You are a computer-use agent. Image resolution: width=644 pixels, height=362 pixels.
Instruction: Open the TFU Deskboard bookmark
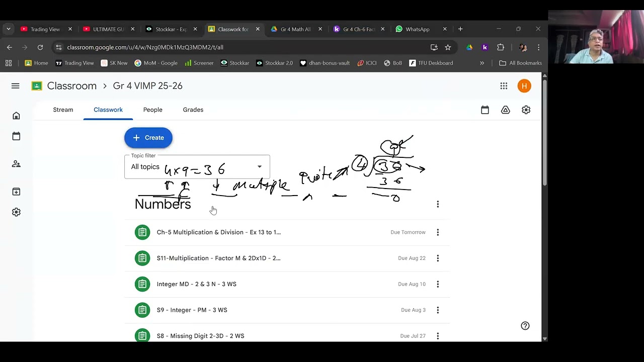pyautogui.click(x=431, y=63)
